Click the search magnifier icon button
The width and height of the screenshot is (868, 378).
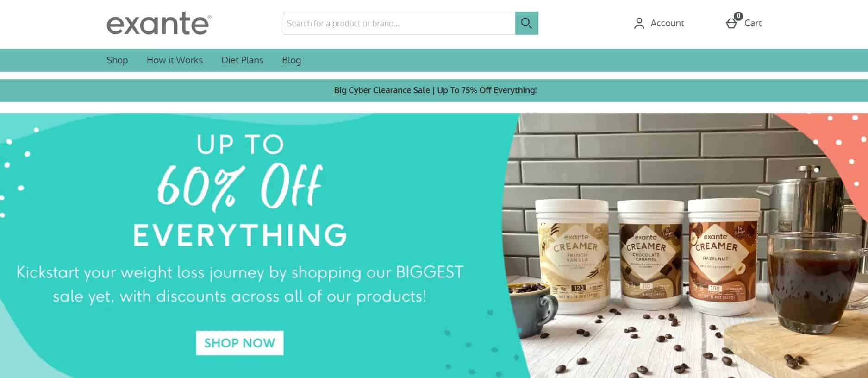click(526, 23)
